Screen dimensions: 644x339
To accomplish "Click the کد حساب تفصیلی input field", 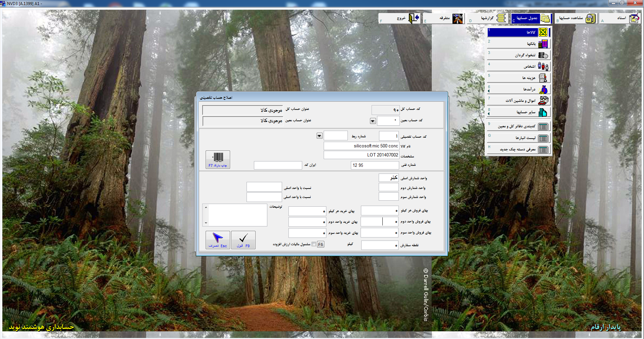I will pyautogui.click(x=389, y=136).
